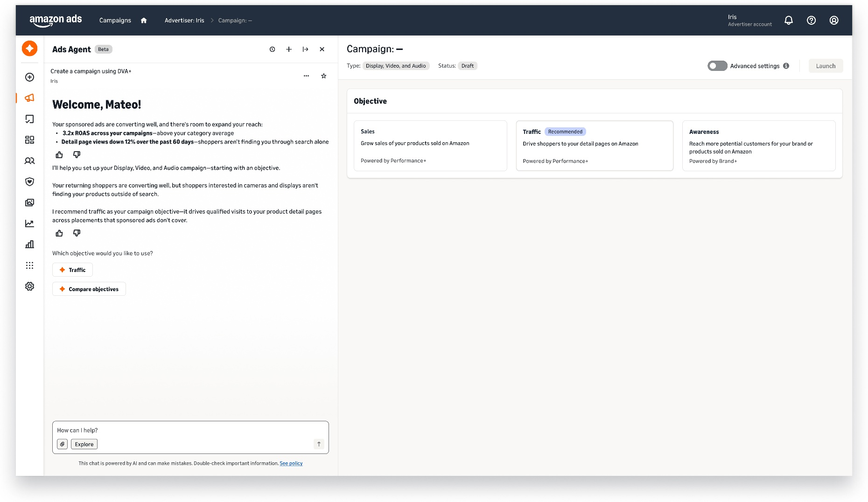Screen dimensions: 868x502
Task: Open the settings gear in sidebar
Action: [x=29, y=286]
